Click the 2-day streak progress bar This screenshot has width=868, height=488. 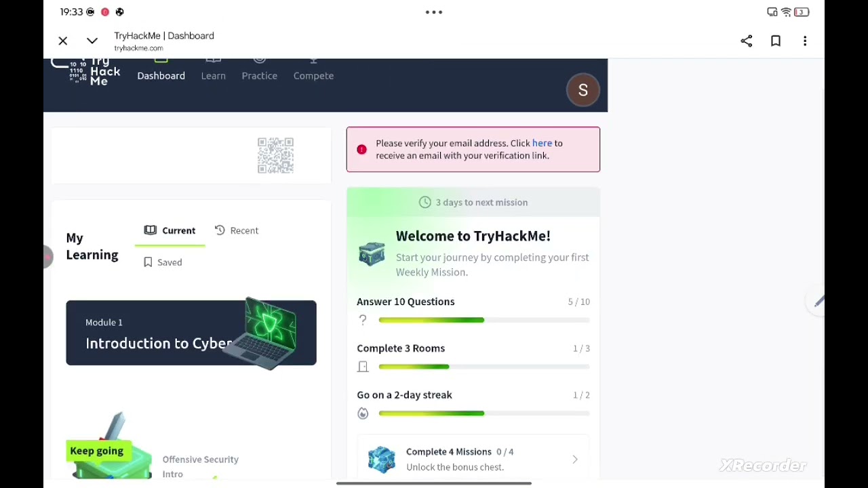(484, 413)
